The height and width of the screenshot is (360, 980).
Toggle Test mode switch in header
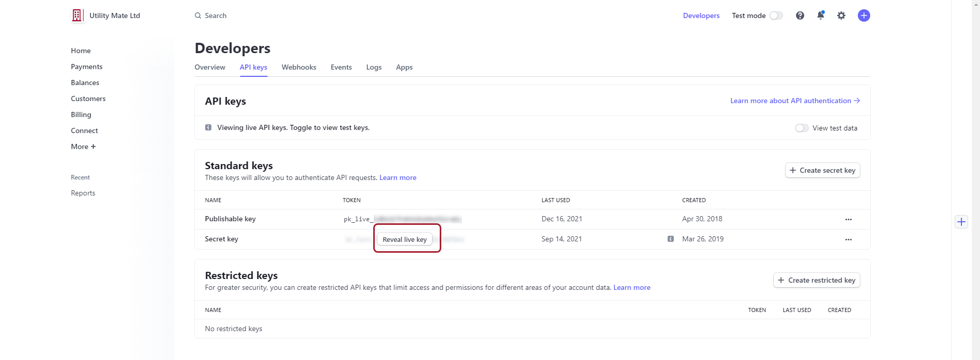pos(776,15)
